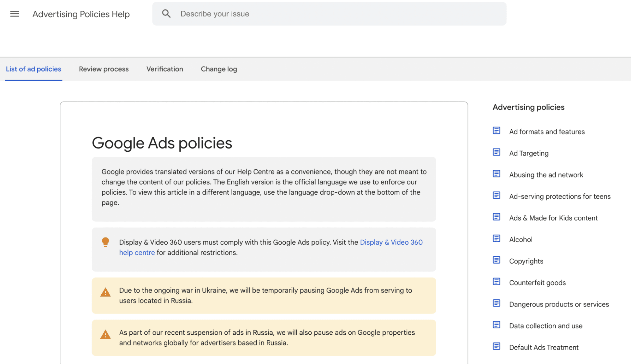The height and width of the screenshot is (364, 631).
Task: Click the article icon beside Alcohol
Action: (x=496, y=238)
